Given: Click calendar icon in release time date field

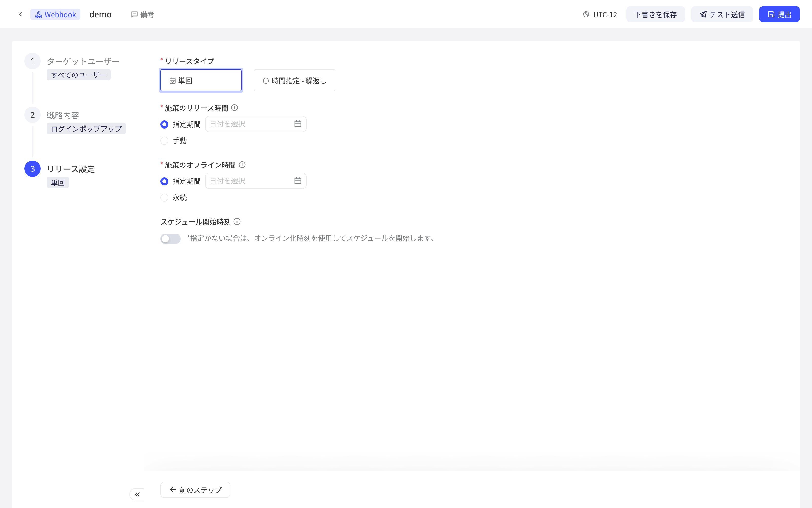Looking at the screenshot, I should pyautogui.click(x=298, y=124).
